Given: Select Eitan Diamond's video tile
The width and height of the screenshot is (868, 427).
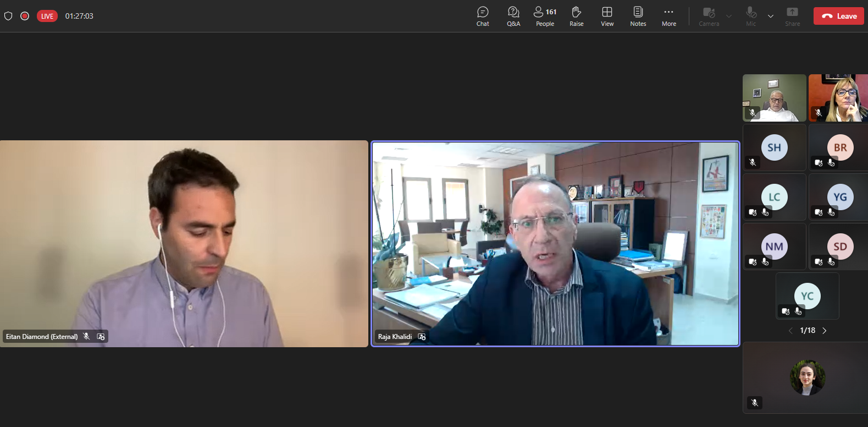Looking at the screenshot, I should tap(184, 243).
